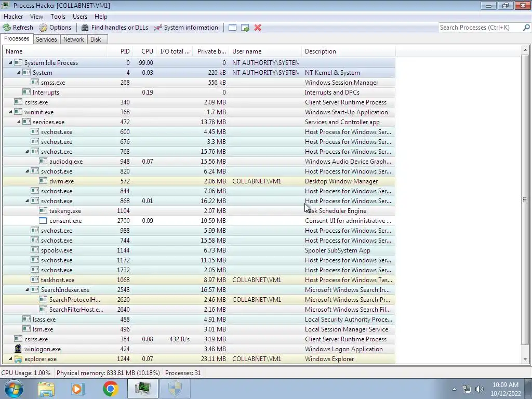Collapse the explorer.exe tree node

point(10,358)
